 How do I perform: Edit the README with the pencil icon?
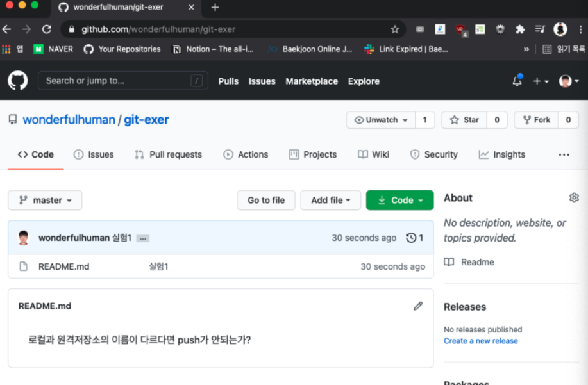(418, 306)
